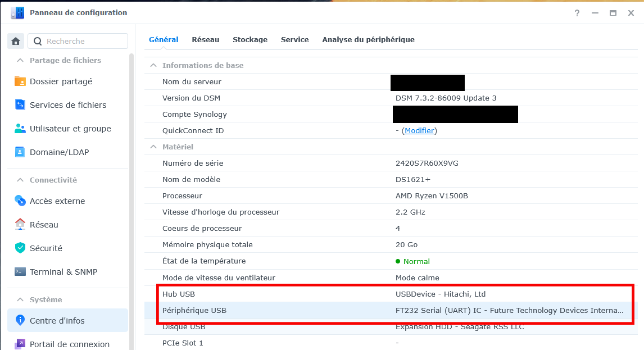The image size is (644, 350).
Task: Switch to the Général tab
Action: coord(164,39)
